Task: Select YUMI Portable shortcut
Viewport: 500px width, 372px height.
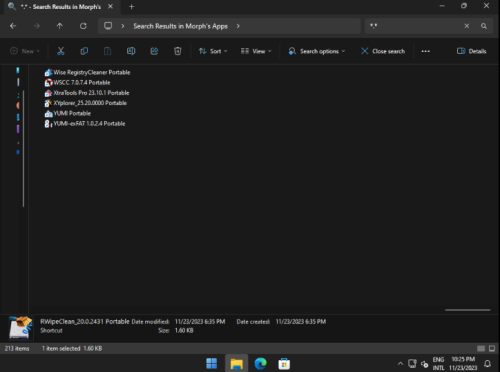Action: point(68,113)
